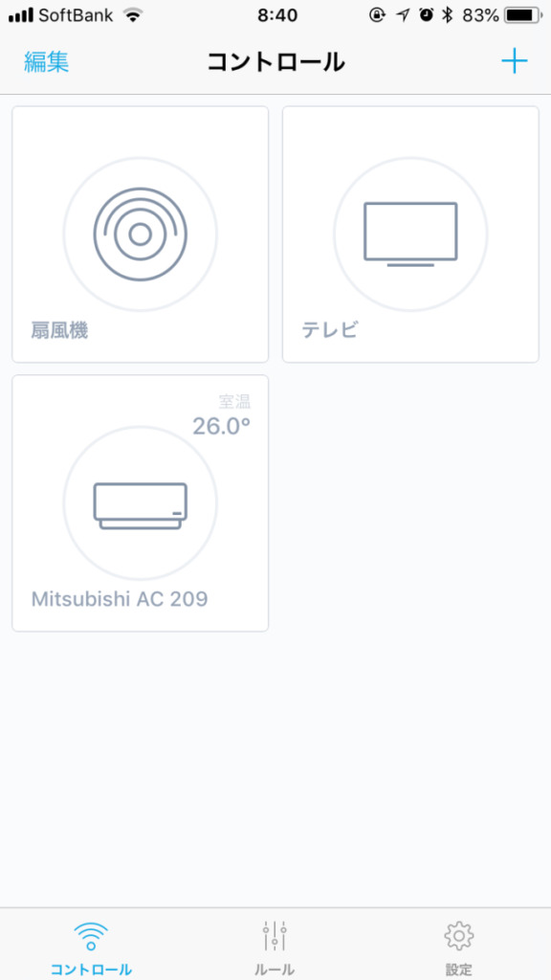Add a new appliance with plus icon

(x=515, y=62)
